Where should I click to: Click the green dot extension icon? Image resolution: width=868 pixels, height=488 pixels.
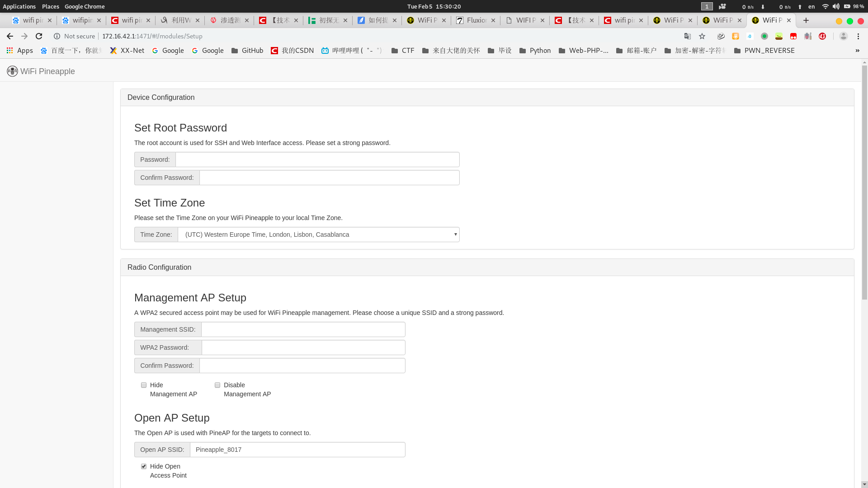tap(764, 36)
